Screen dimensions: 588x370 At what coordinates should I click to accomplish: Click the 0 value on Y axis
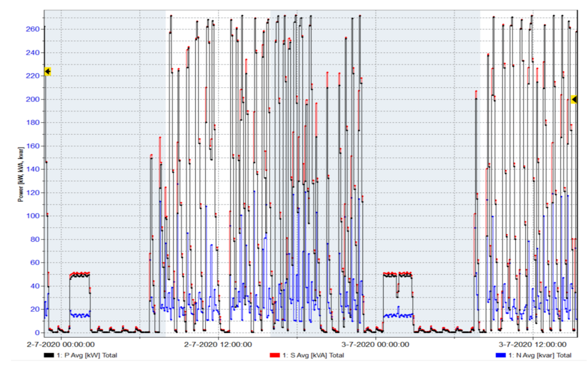[x=37, y=333]
